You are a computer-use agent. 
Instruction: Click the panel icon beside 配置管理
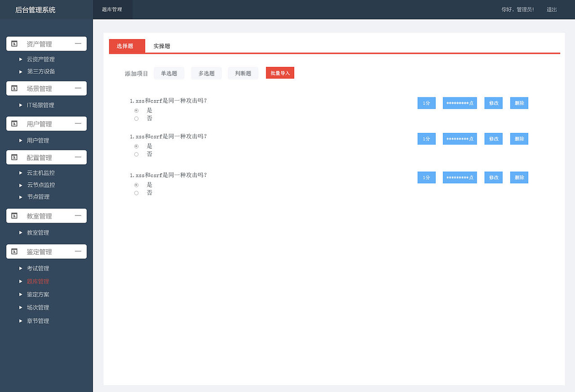click(x=14, y=157)
